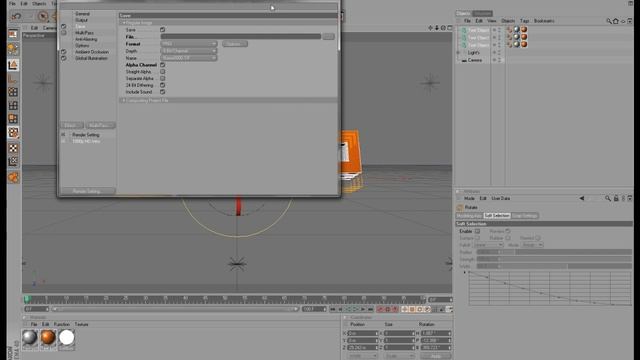Viewport: 640px width, 360px height.
Task: Switch to the Modeling Axis tab
Action: tap(469, 216)
